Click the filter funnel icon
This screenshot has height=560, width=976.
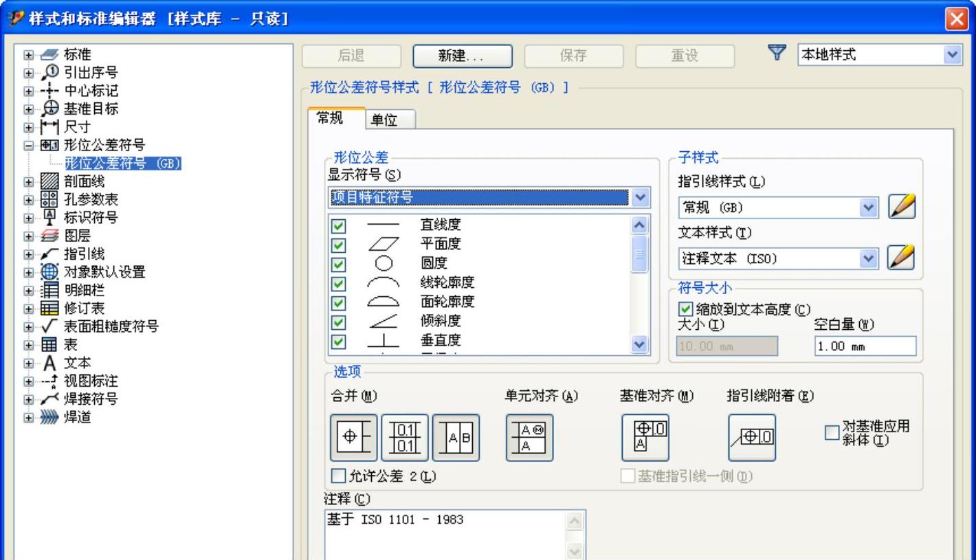pos(777,54)
